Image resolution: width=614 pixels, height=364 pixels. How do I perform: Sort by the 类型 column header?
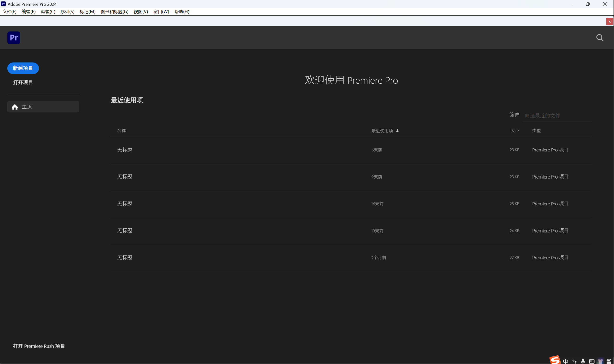[x=537, y=131]
